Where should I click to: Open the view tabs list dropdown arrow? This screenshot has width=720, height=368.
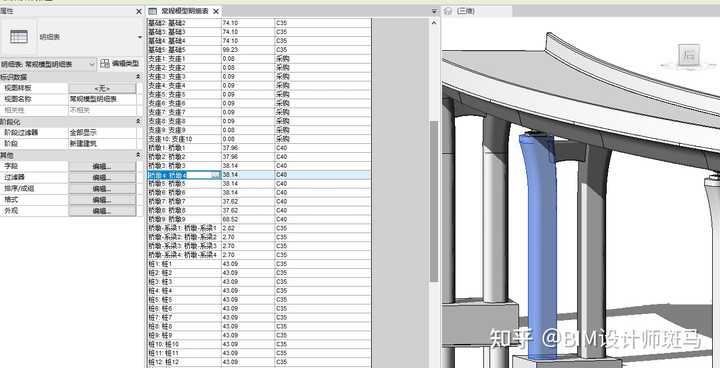point(434,11)
